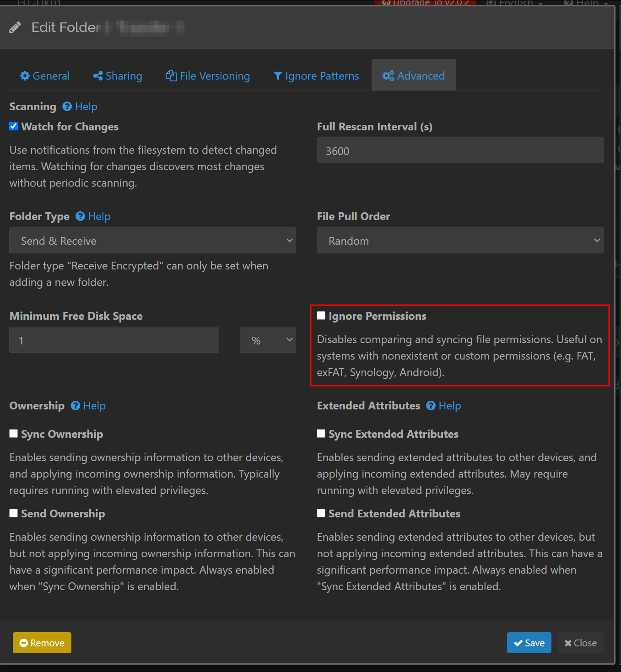Click the Extended Attributes help question-mark icon
Screen dimensions: 621x672
tap(431, 406)
